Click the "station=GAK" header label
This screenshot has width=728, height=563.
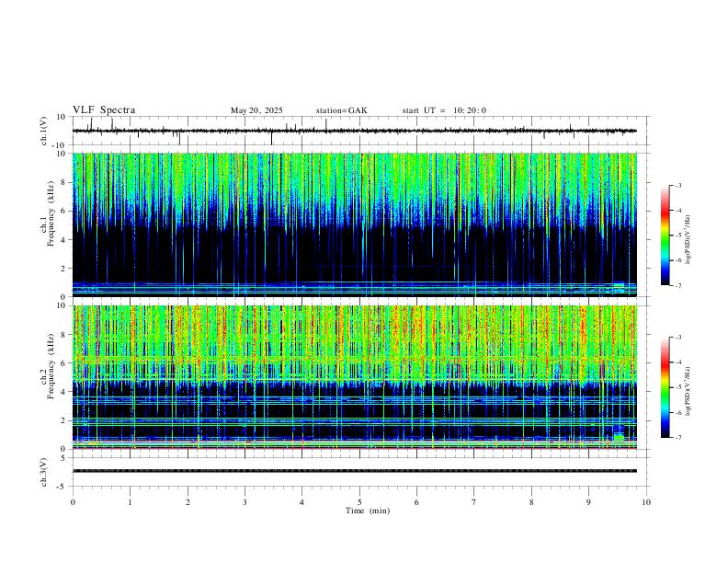pos(341,110)
